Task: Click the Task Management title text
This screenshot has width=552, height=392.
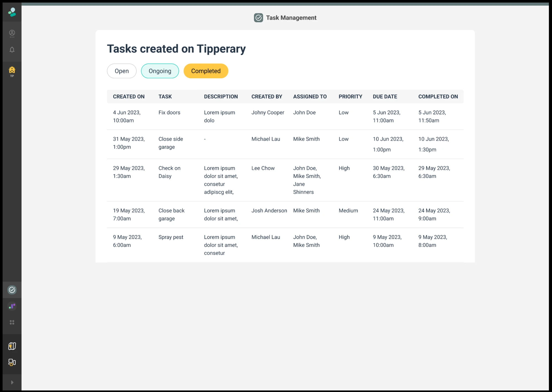Action: [x=291, y=18]
